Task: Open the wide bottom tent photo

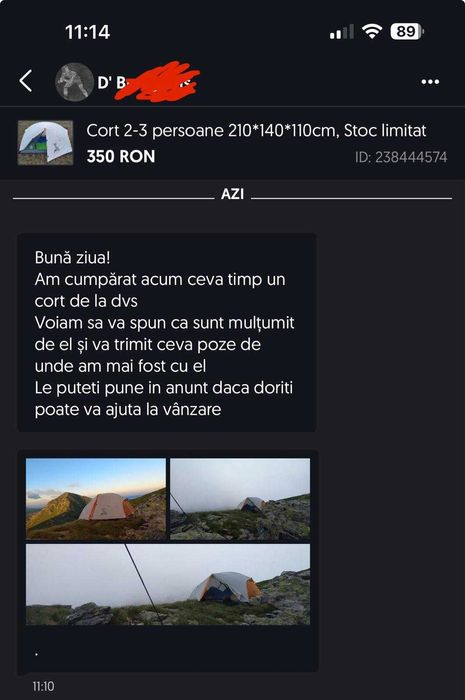Action: [x=168, y=584]
